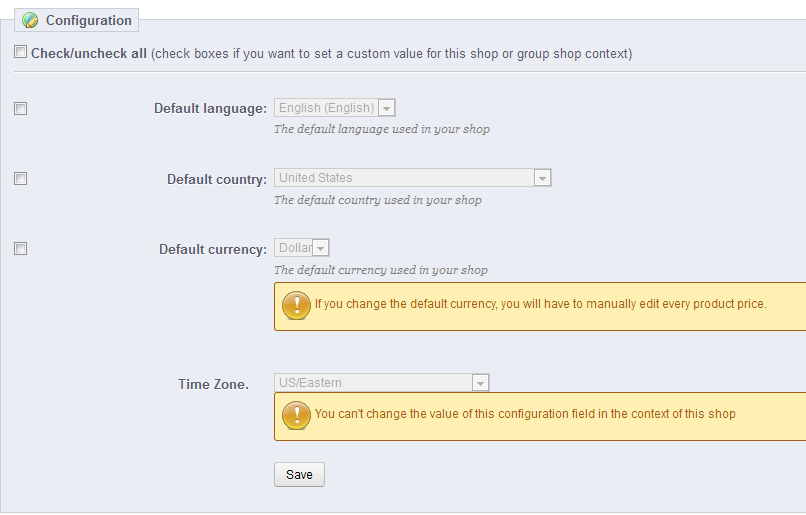The width and height of the screenshot is (806, 515).
Task: Click the Check/uncheck all label text
Action: click(x=89, y=53)
